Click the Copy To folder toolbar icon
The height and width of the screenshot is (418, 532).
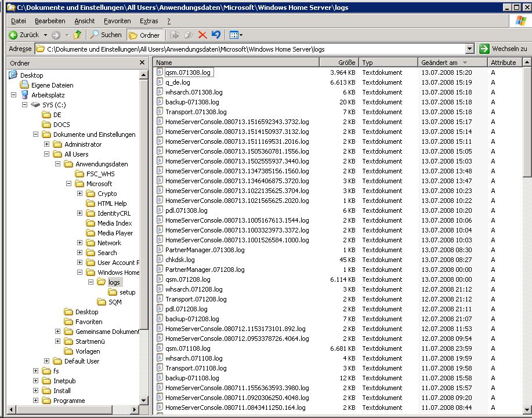189,35
